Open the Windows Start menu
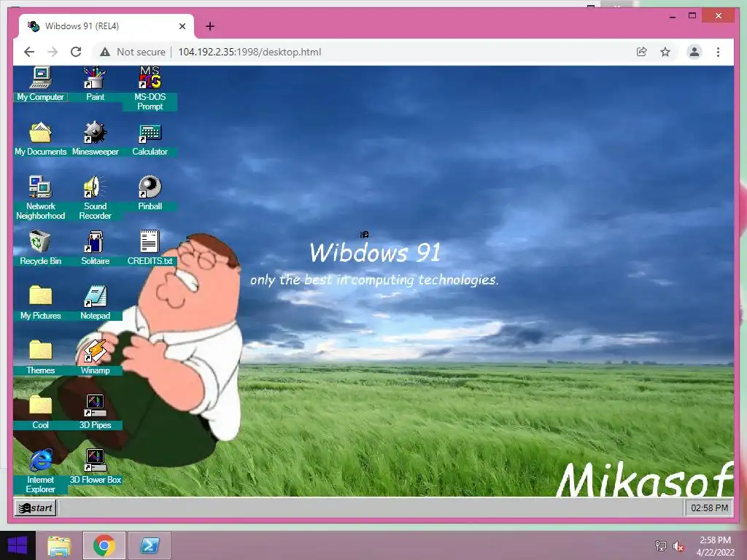 [x=18, y=545]
